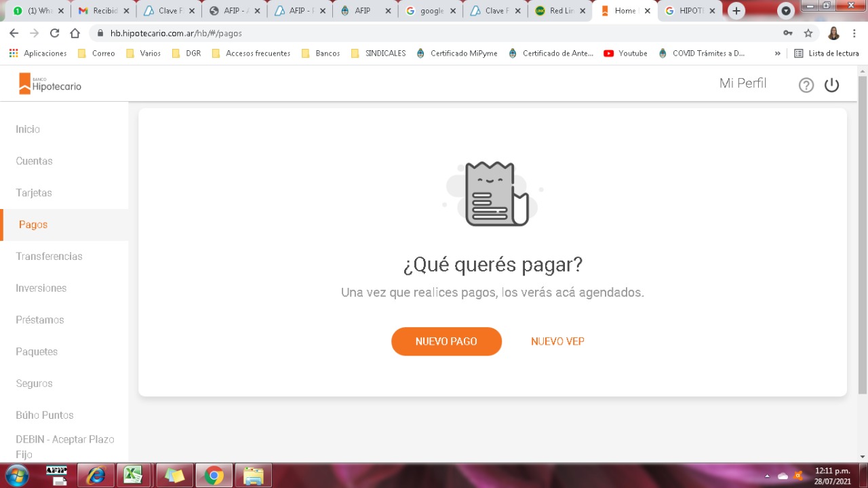868x488 pixels.
Task: Click the help question mark icon
Action: tap(806, 85)
